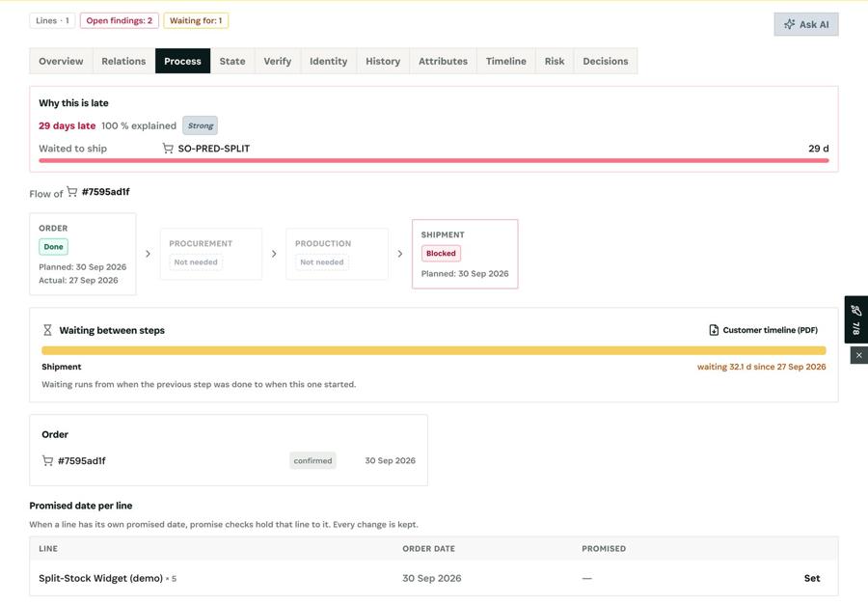
Task: Open the Attributes tab
Action: 443,61
